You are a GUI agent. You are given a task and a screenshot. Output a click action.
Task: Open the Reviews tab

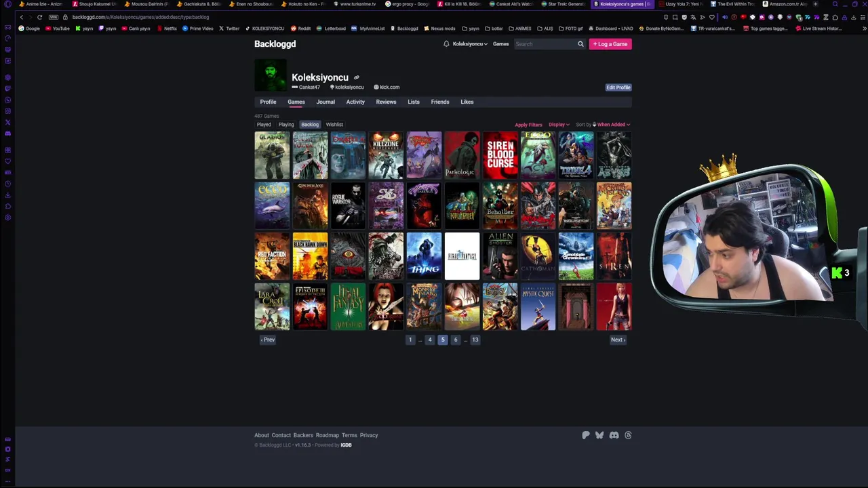pos(386,102)
